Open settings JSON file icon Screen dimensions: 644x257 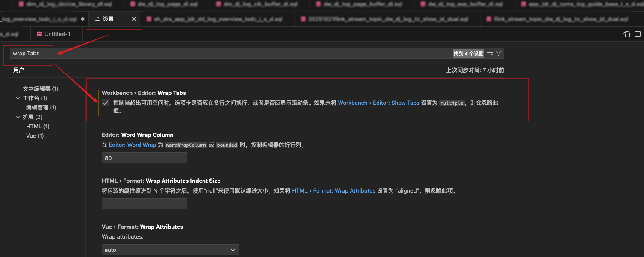627,34
